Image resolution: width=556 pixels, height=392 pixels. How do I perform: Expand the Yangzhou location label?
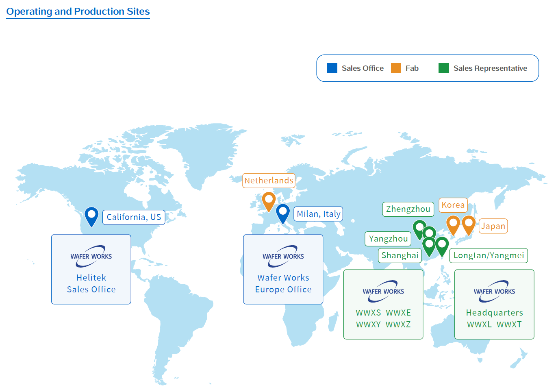388,239
